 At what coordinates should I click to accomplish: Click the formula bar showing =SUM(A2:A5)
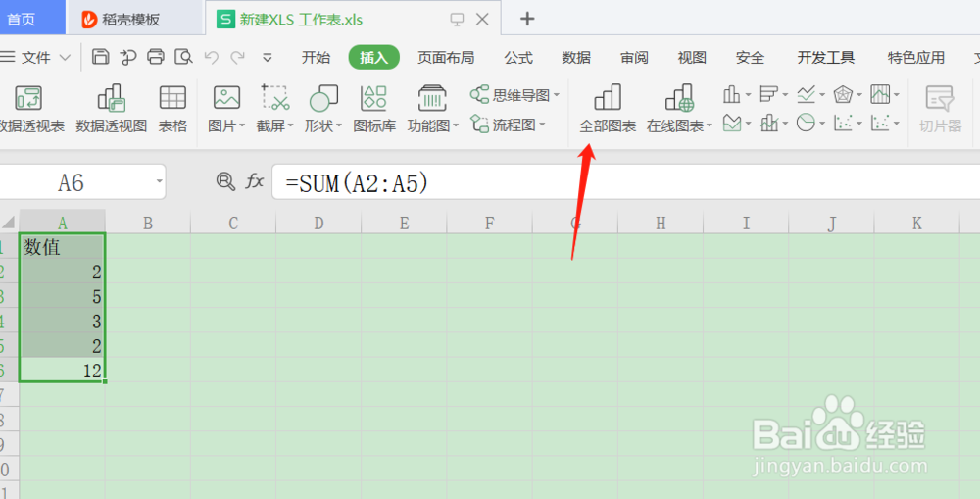[x=625, y=182]
